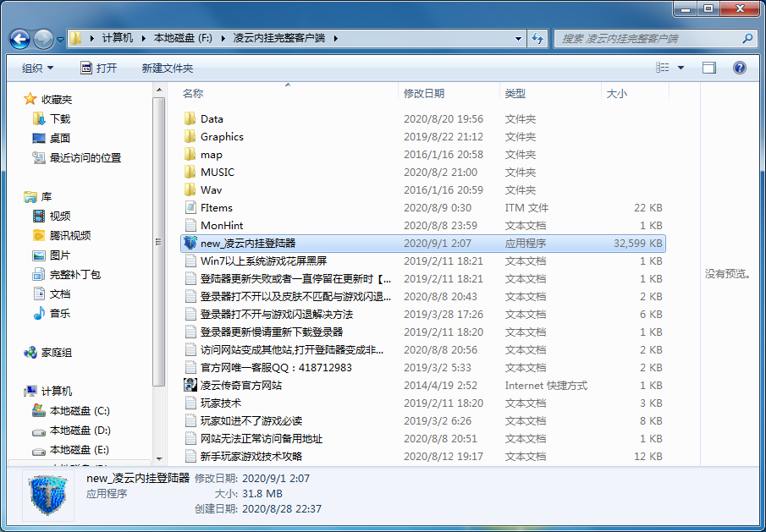Go back with the Back arrow button
Viewport: 766px width, 532px height.
pyautogui.click(x=20, y=39)
